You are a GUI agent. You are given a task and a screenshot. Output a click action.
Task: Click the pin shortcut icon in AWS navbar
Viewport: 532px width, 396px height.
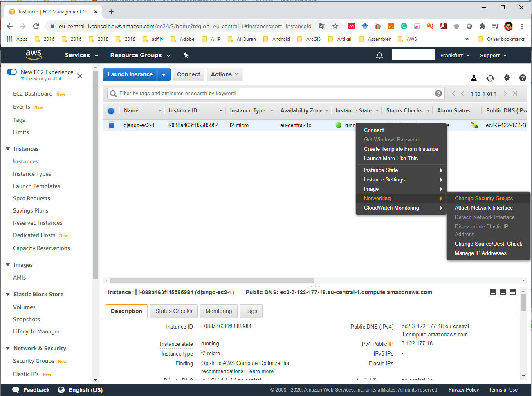pyautogui.click(x=186, y=55)
